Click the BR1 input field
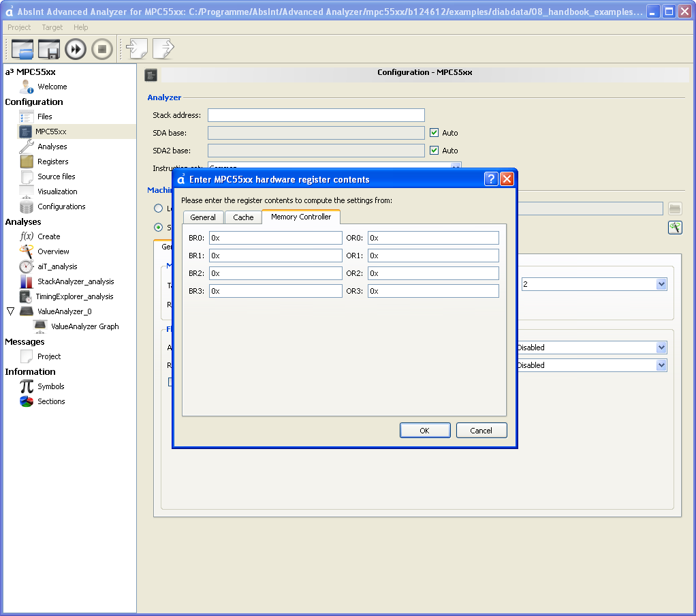 275,256
